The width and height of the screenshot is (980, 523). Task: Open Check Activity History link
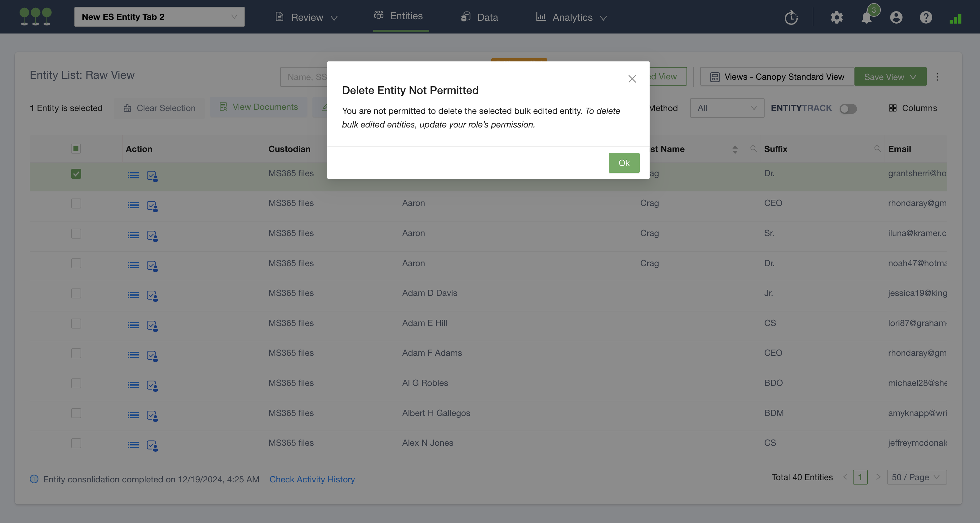312,479
